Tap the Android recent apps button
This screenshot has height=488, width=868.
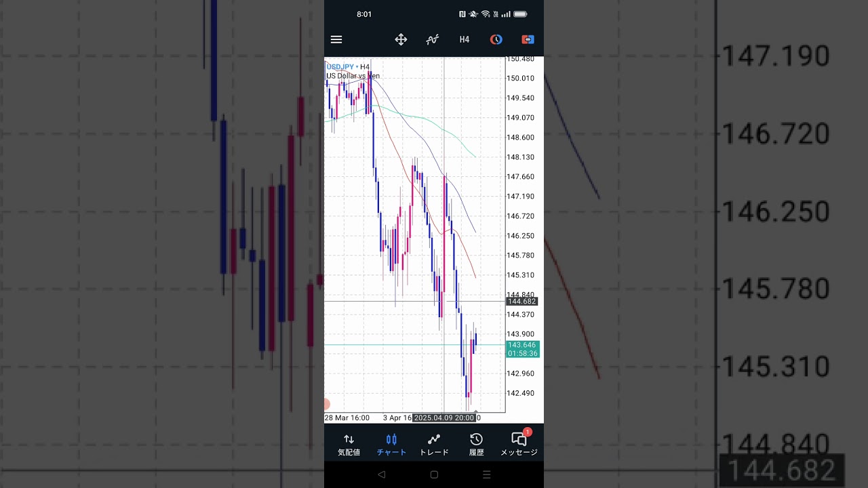(486, 475)
